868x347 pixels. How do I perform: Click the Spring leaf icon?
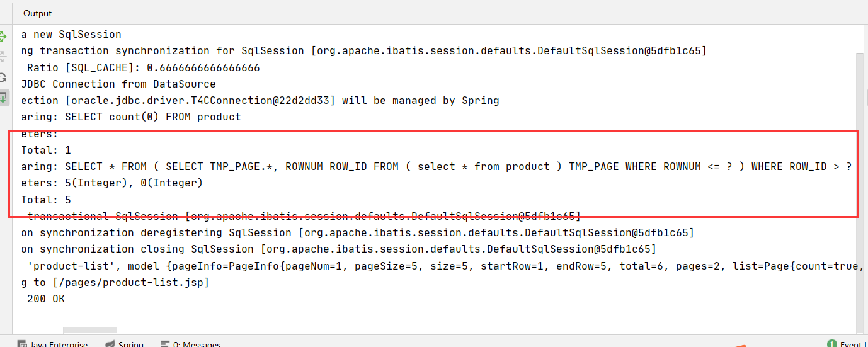[110, 344]
